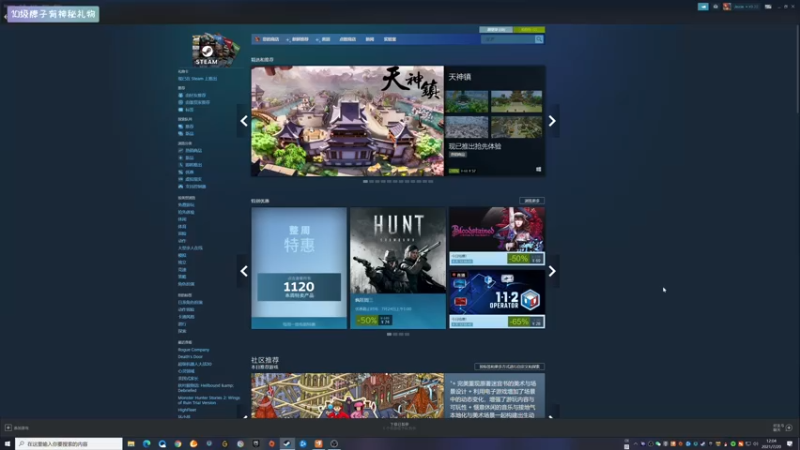The height and width of the screenshot is (450, 800).
Task: Click the search magnifier icon in the store bar
Action: tap(539, 39)
